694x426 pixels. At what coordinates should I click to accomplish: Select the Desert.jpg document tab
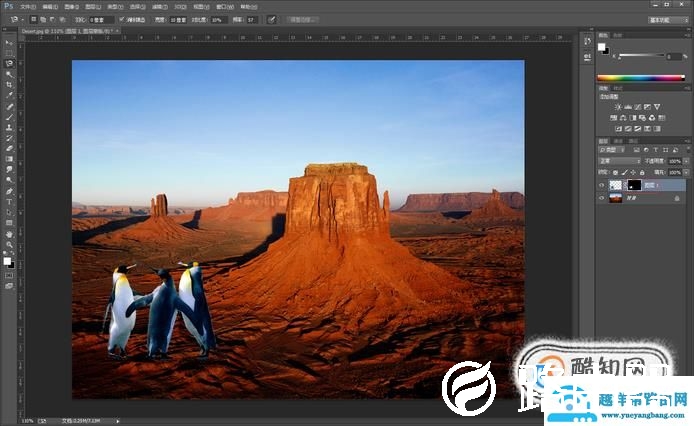click(69, 31)
